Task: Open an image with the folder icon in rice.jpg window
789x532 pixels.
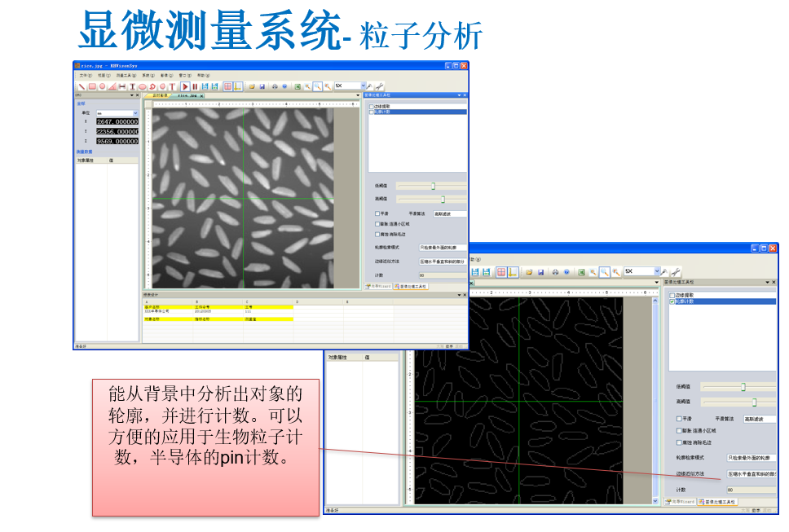Action: (x=252, y=86)
